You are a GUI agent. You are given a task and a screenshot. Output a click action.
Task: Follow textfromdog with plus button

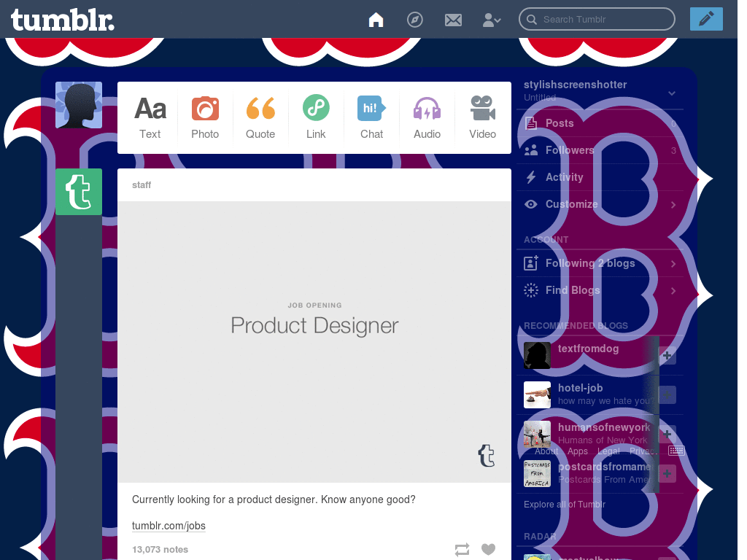[x=667, y=355]
